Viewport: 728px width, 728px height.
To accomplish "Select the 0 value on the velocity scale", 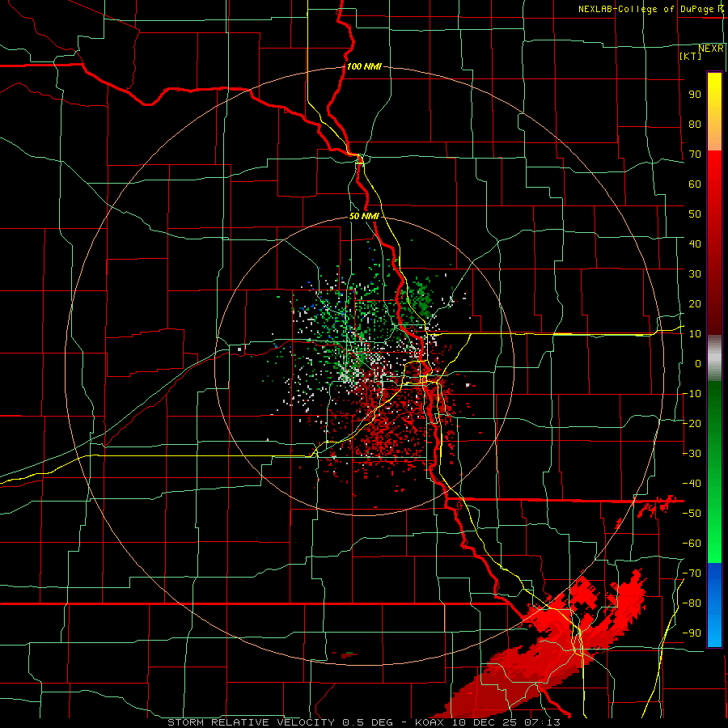I will coord(698,363).
